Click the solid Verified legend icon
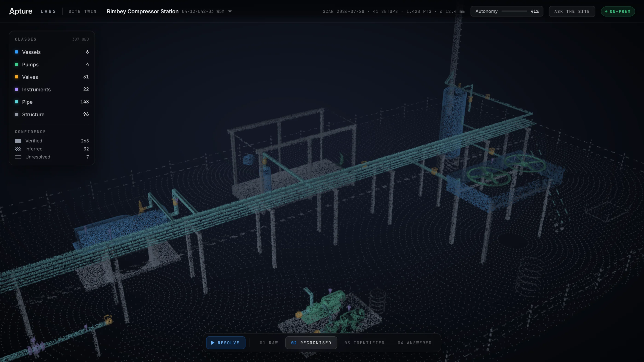This screenshot has width=644, height=362. click(x=18, y=141)
